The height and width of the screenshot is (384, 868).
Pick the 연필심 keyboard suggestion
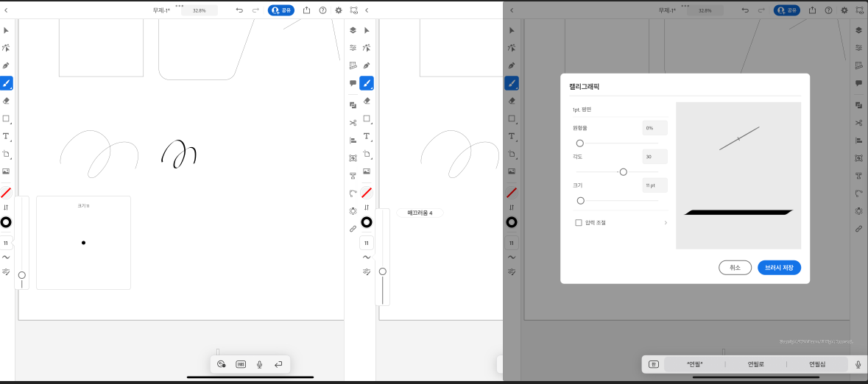[x=817, y=364]
